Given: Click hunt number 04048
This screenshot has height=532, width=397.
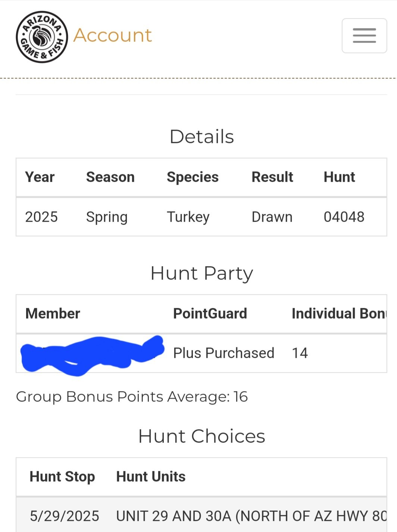Looking at the screenshot, I should [344, 217].
